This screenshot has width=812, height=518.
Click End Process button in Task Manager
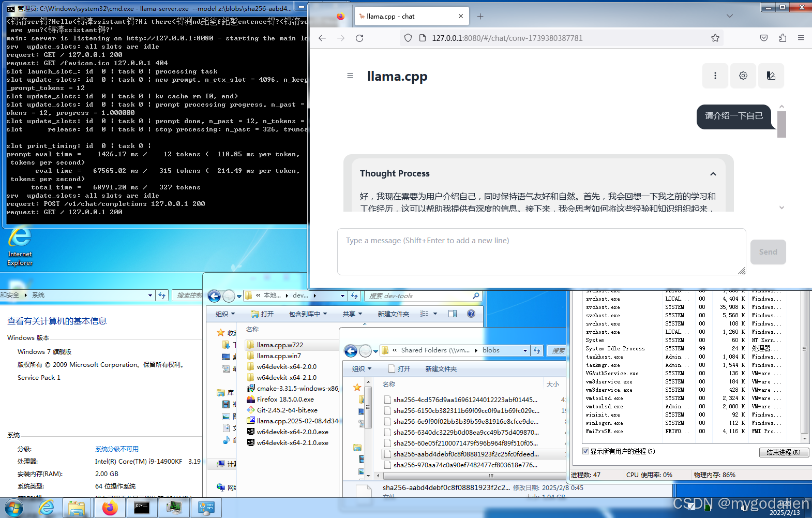point(784,452)
